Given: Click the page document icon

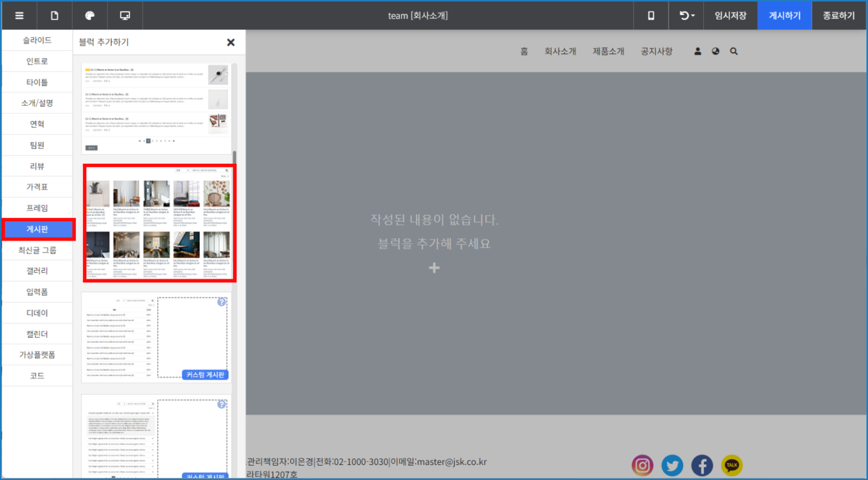Looking at the screenshot, I should point(54,16).
